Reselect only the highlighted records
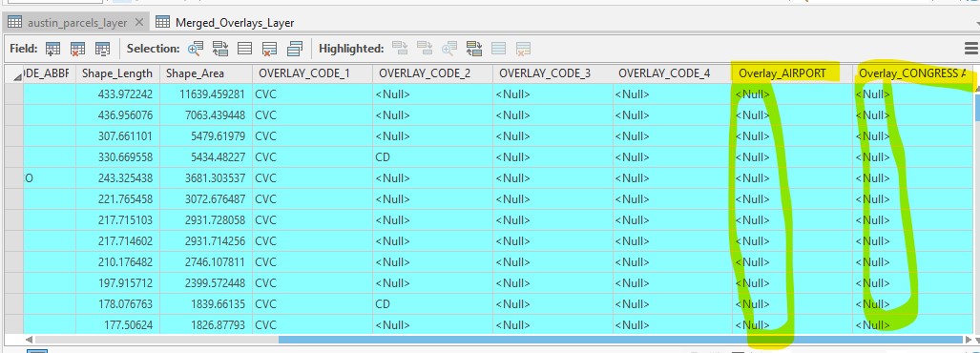Screen dimensions: 980x353 (425, 49)
